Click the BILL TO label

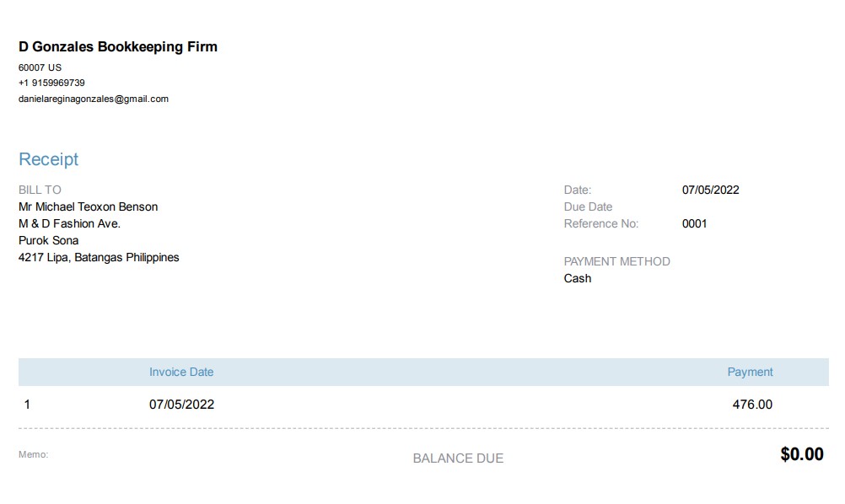point(40,190)
